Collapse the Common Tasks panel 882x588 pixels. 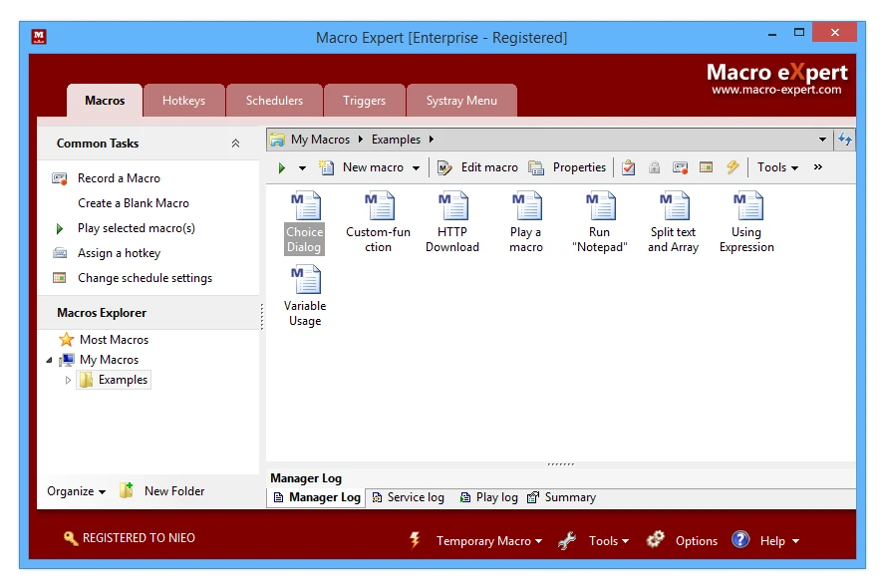(235, 144)
